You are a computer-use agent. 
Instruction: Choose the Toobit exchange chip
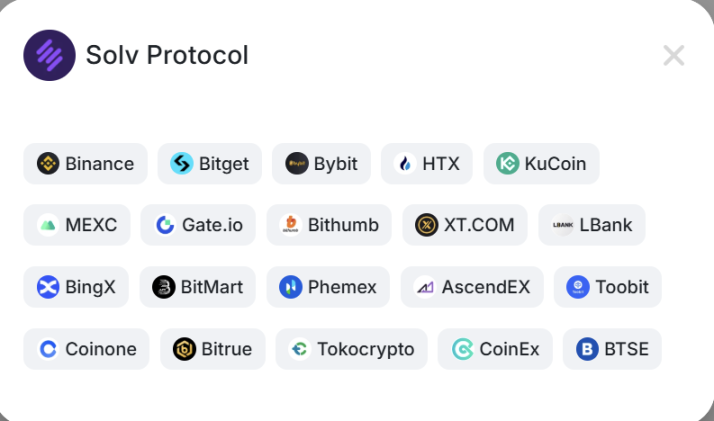607,288
